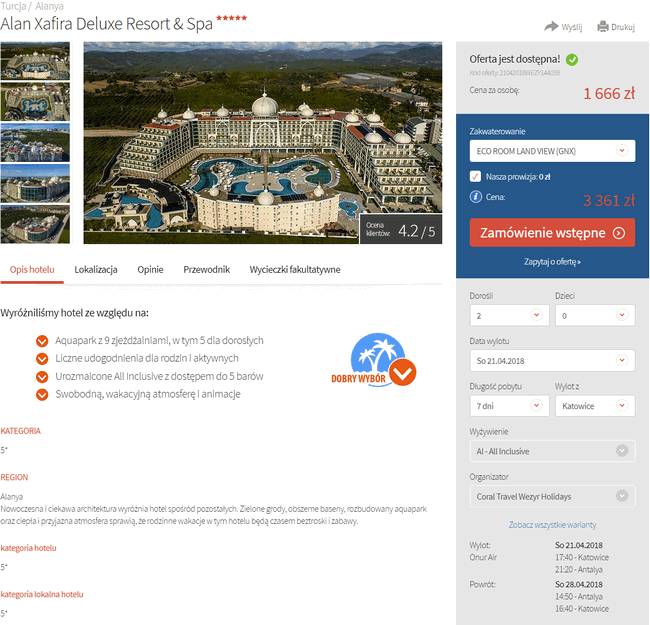The width and height of the screenshot is (650, 625).
Task: Click the Dobry Wybór palm tree badge
Action: click(x=374, y=360)
